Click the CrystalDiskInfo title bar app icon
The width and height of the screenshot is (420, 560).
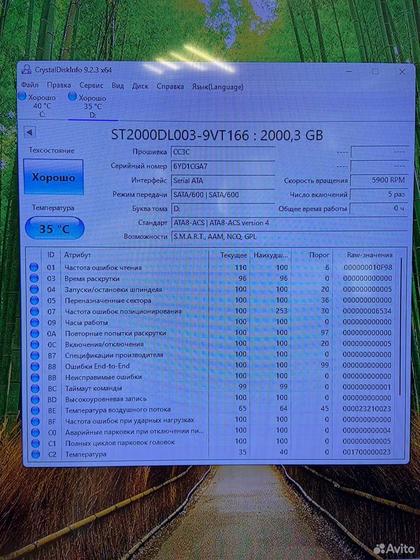pyautogui.click(x=26, y=69)
